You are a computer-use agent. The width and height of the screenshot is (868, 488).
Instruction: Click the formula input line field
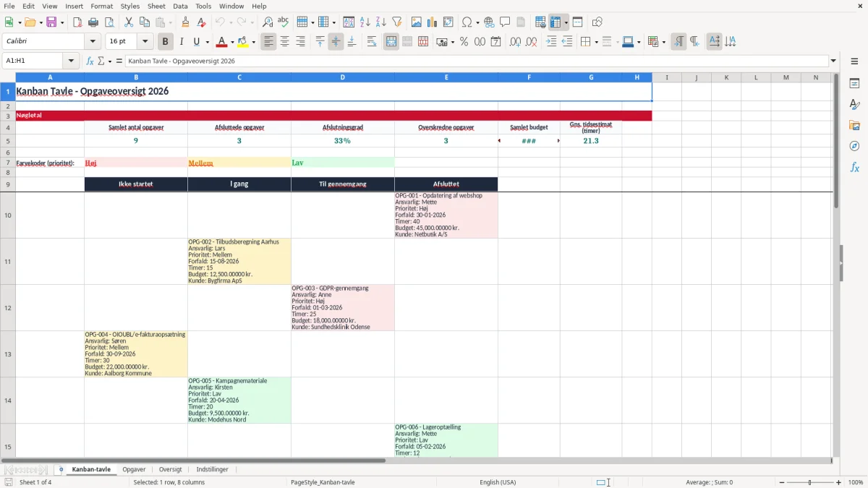[476, 61]
